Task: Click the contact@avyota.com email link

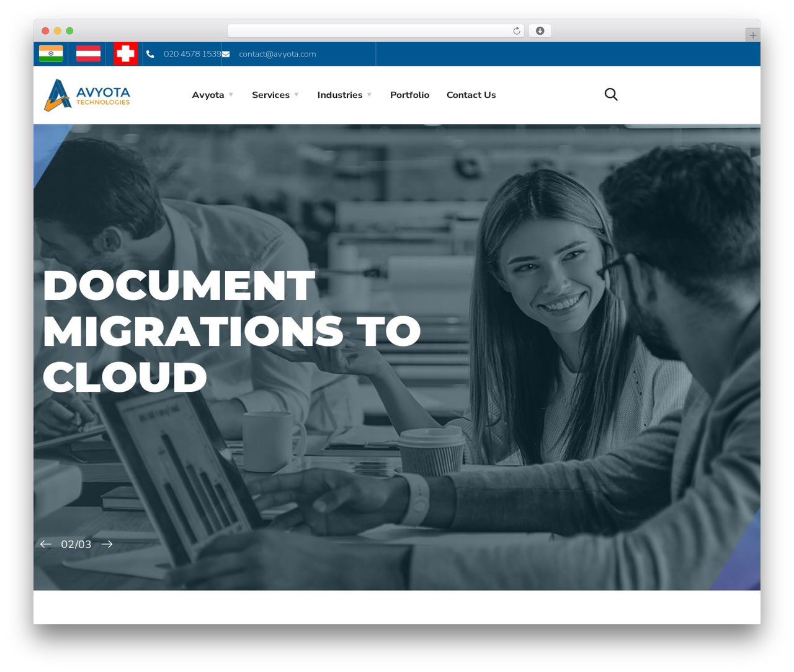Action: click(x=277, y=54)
